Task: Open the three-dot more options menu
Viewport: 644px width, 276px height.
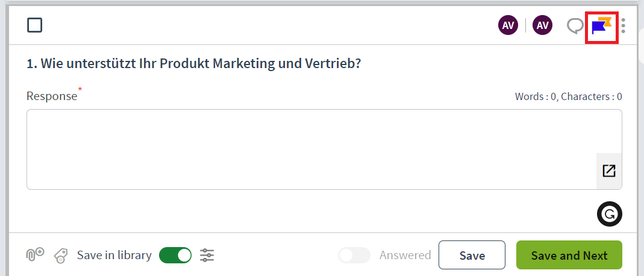Action: [x=624, y=25]
